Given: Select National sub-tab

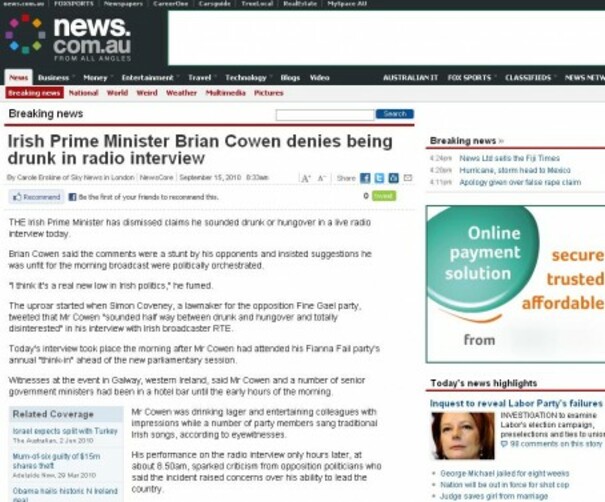Looking at the screenshot, I should point(83,93).
